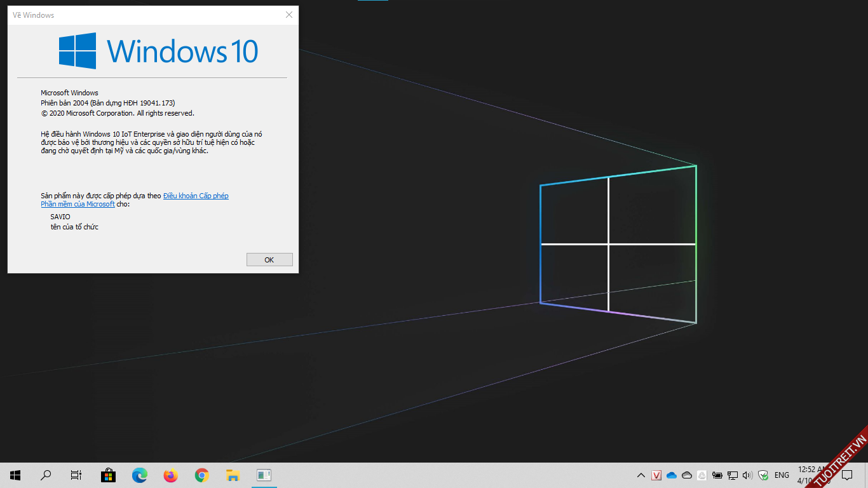Screen dimensions: 868x488
Task: Open Firefox from the taskbar
Action: pos(170,475)
